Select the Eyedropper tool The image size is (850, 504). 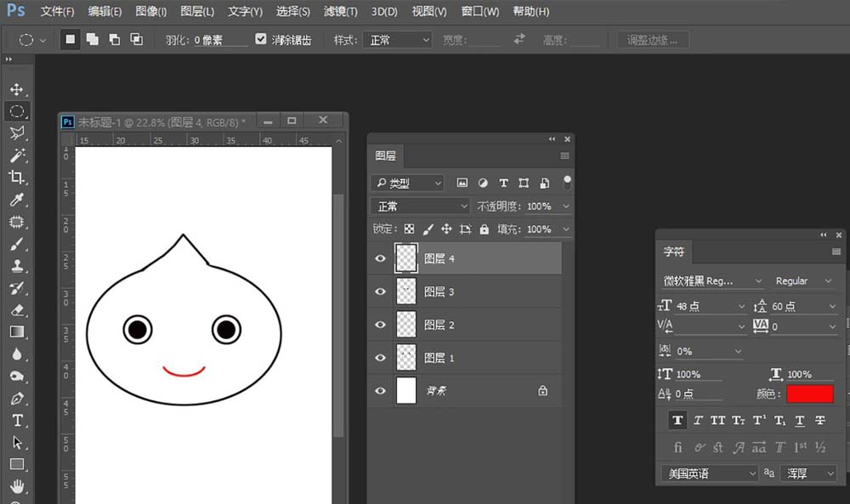pyautogui.click(x=16, y=200)
